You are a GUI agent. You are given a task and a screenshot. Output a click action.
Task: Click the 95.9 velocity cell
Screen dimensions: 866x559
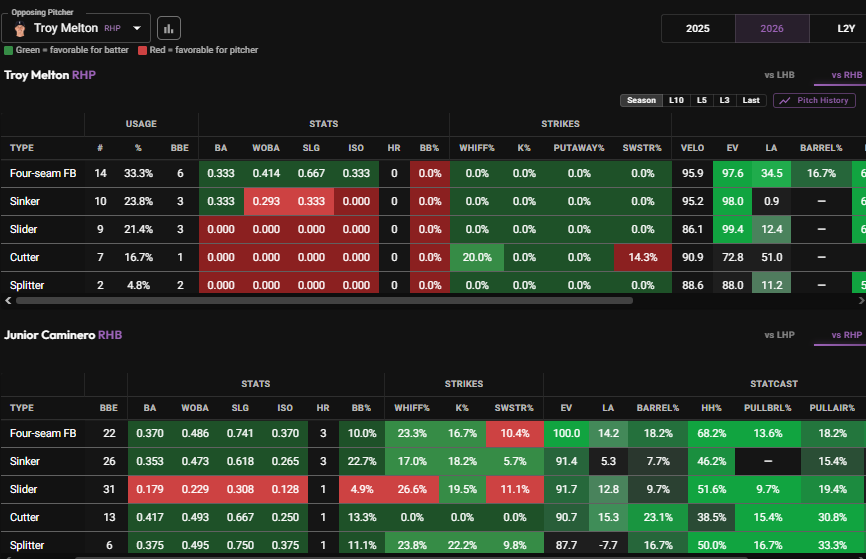coord(693,173)
